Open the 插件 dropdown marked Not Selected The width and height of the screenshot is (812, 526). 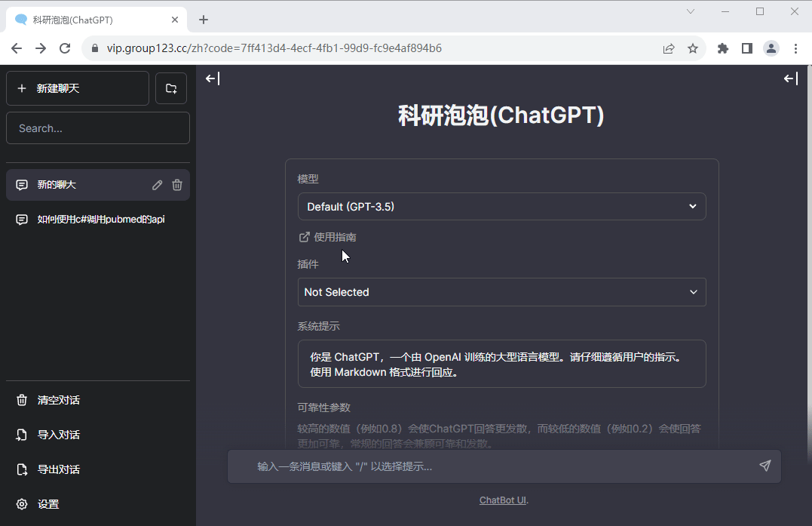[502, 292]
